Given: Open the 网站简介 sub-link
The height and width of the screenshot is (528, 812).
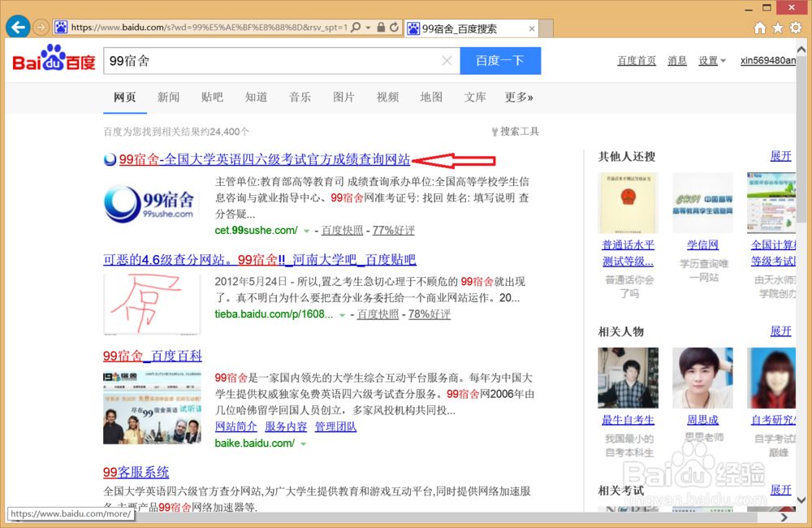Looking at the screenshot, I should [x=235, y=426].
